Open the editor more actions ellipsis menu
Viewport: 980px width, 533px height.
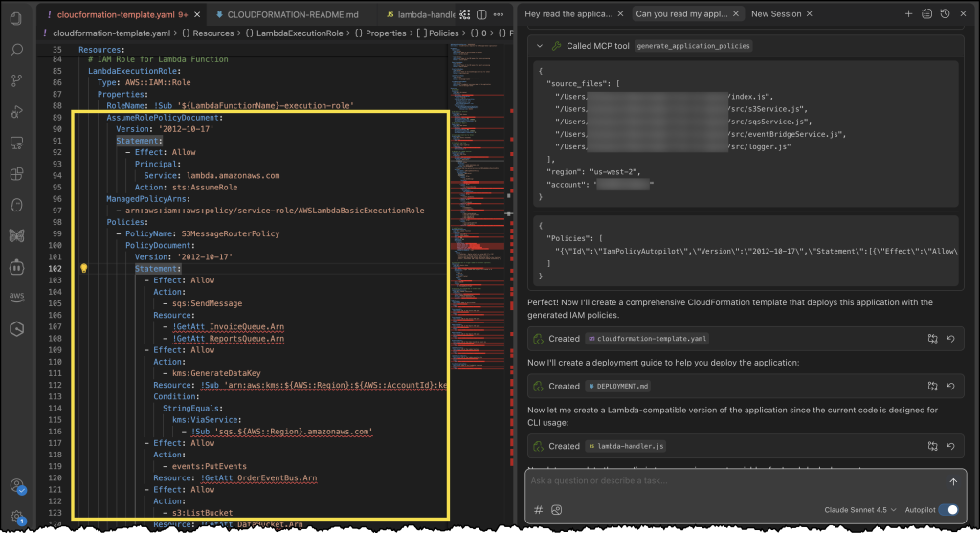tap(498, 14)
